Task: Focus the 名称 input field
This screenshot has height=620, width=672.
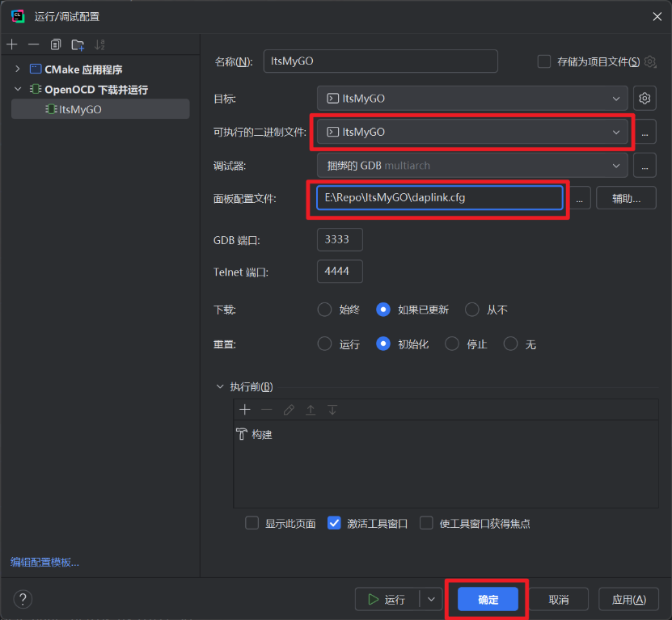Action: point(381,61)
